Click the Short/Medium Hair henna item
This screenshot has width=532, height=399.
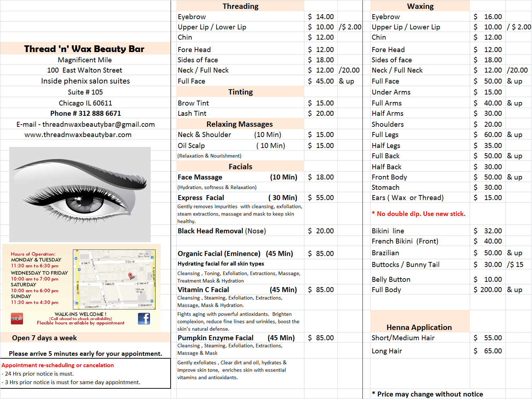(x=403, y=338)
